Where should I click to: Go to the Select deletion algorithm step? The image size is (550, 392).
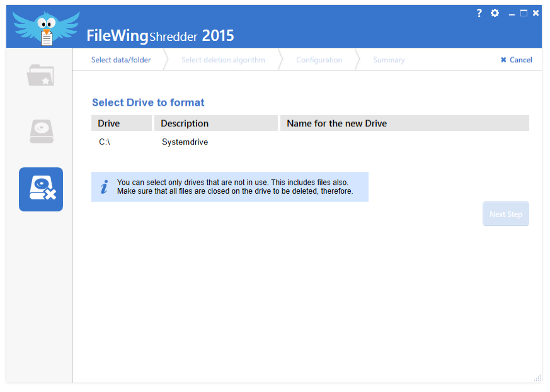223,60
